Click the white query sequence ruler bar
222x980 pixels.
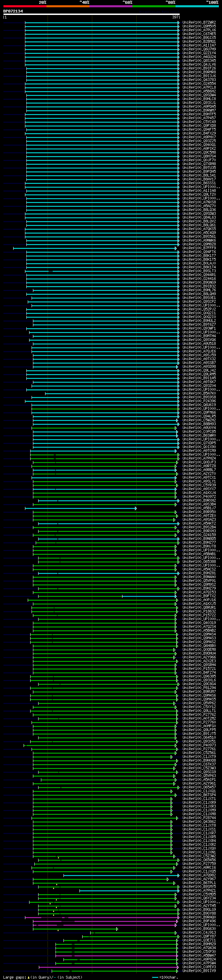92,14
